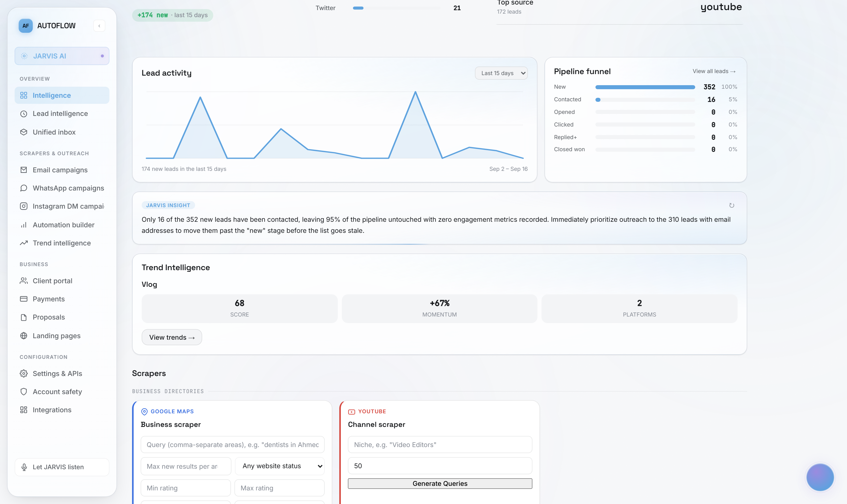
Task: Click the Contacted stage progress bar
Action: tap(645, 100)
